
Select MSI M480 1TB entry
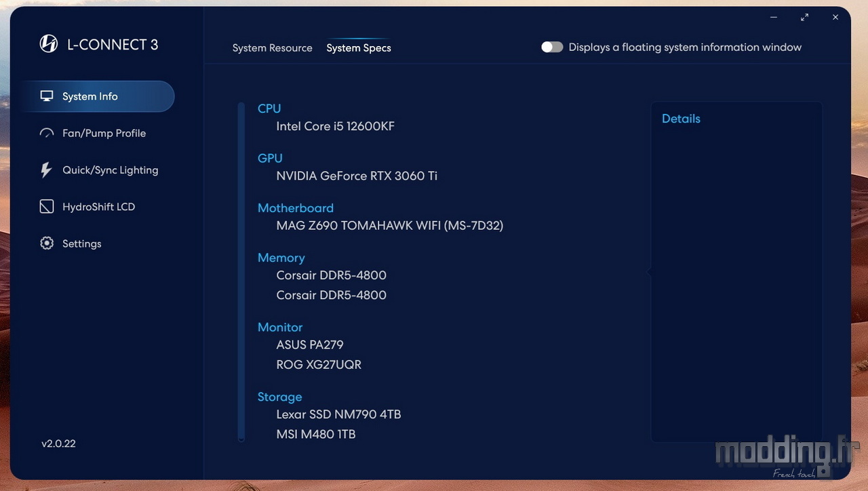(316, 434)
